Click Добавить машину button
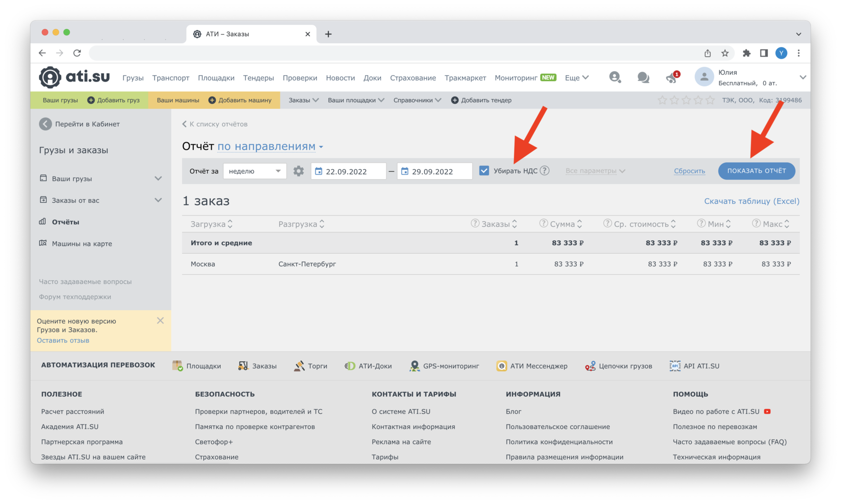841x504 pixels. 240,100
